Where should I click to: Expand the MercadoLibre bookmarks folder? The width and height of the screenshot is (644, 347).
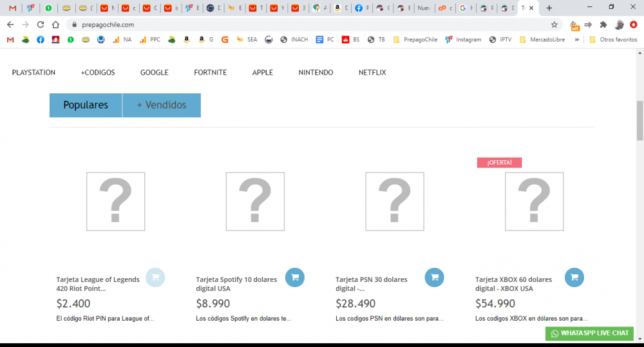pos(542,40)
